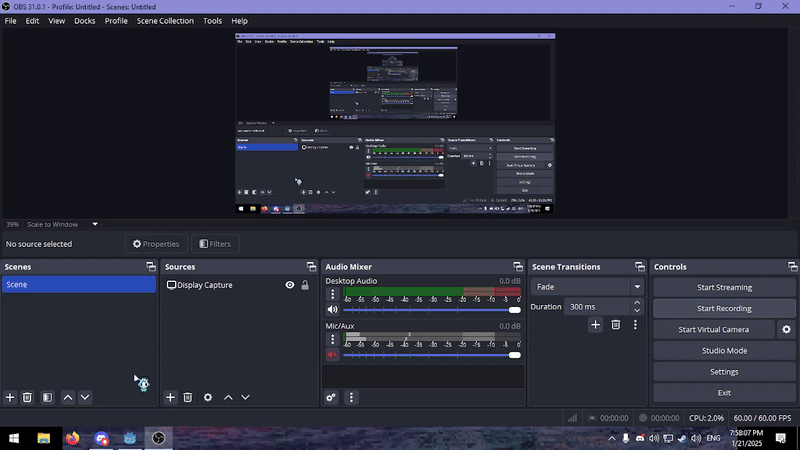Toggle the lock on Display Capture

coord(305,285)
